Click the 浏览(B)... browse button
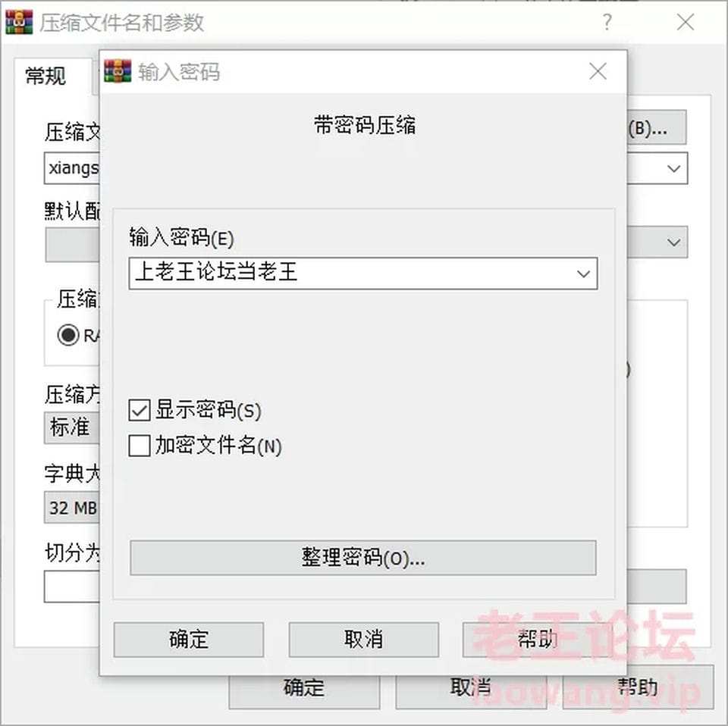This screenshot has width=728, height=726. pyautogui.click(x=657, y=127)
